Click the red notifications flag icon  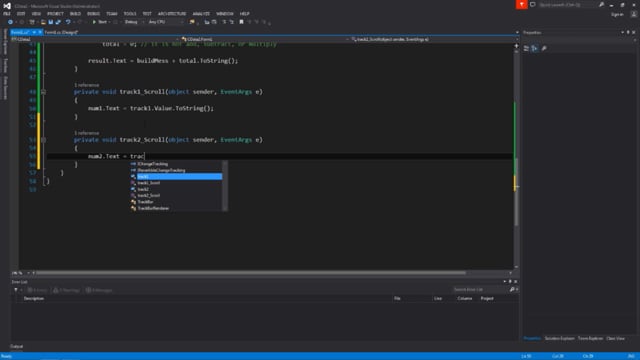(521, 4)
